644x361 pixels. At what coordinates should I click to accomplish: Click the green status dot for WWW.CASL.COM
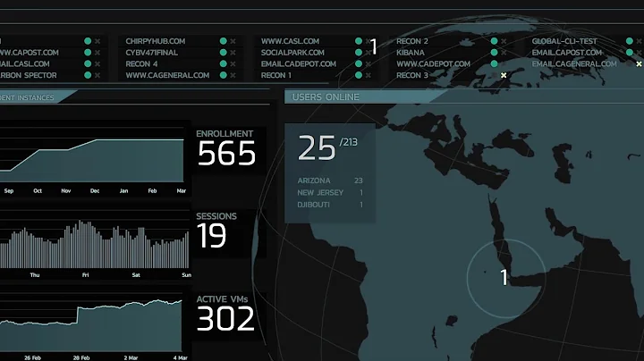tap(359, 41)
